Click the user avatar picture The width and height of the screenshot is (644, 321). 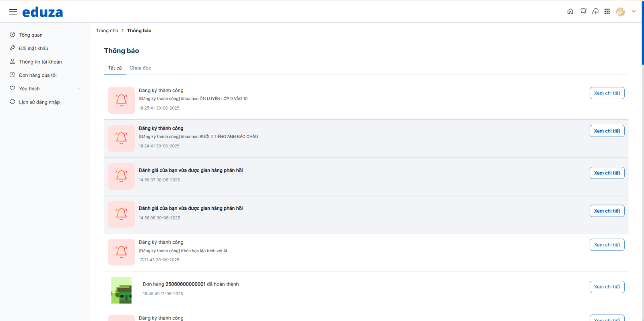click(620, 12)
